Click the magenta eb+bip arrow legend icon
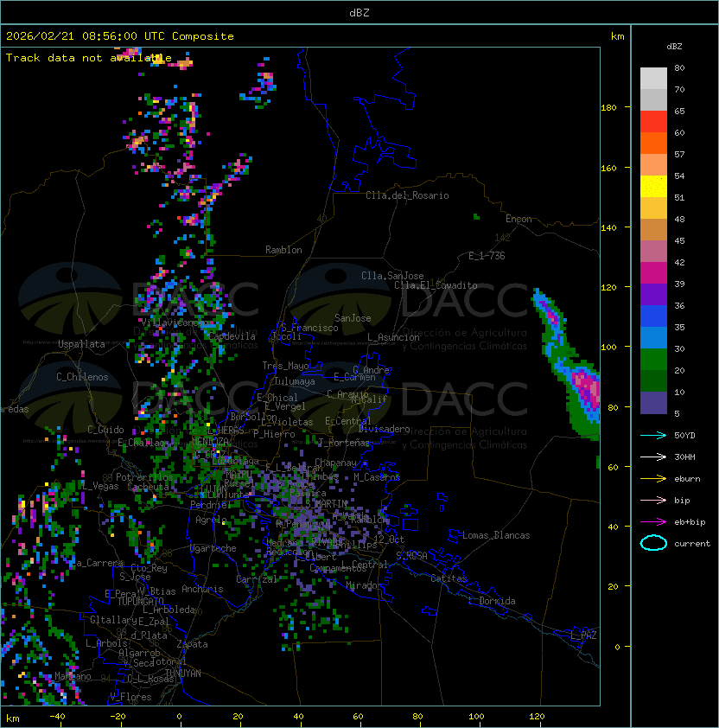The height and width of the screenshot is (728, 719). pos(653,522)
